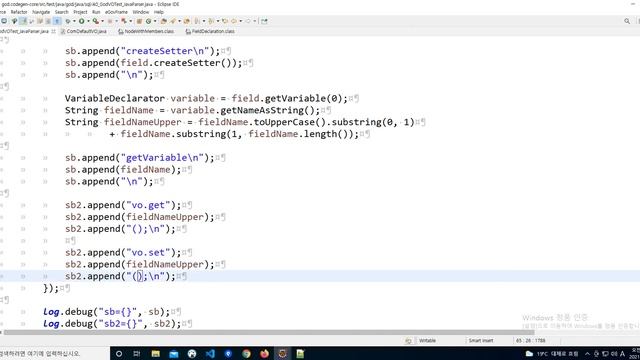Show hidden tray icons chevron
This screenshot has width=640, height=360.
click(x=587, y=353)
